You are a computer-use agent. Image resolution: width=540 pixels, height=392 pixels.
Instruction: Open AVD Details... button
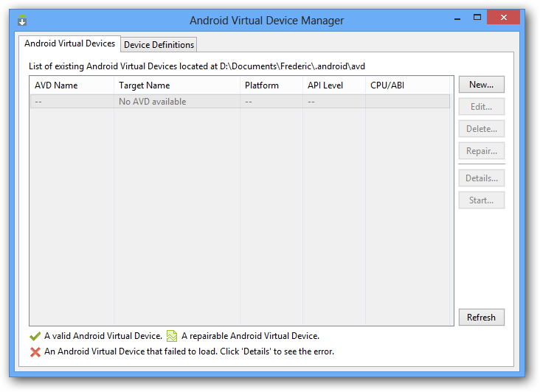pos(481,178)
